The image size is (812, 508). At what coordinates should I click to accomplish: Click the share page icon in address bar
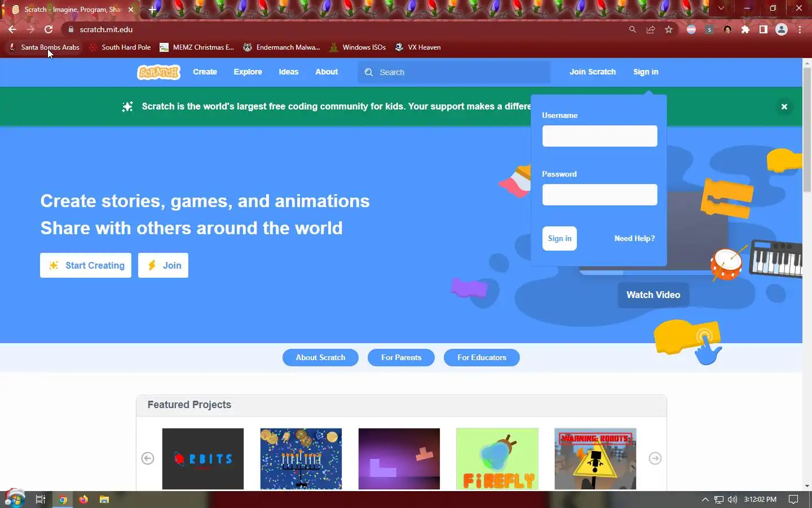tap(651, 29)
